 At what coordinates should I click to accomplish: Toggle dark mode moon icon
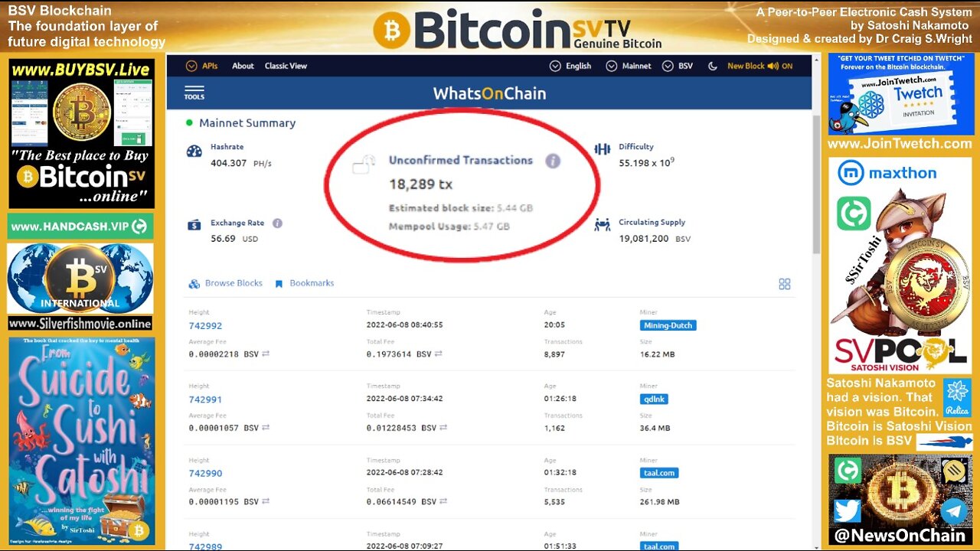click(713, 66)
